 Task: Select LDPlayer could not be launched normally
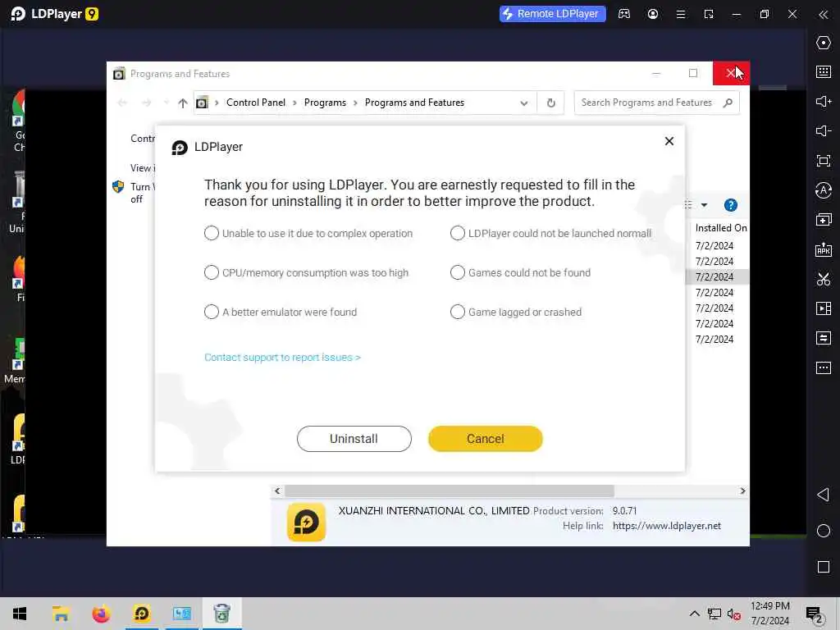click(x=550, y=233)
